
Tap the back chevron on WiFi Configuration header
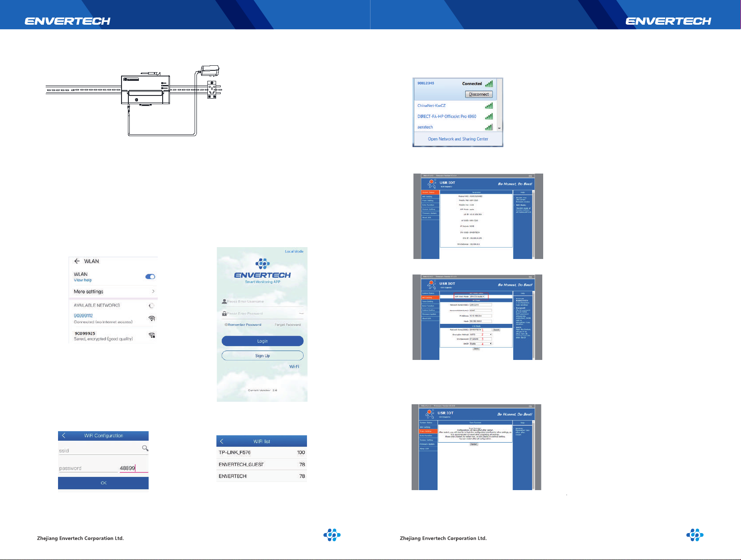click(x=64, y=436)
